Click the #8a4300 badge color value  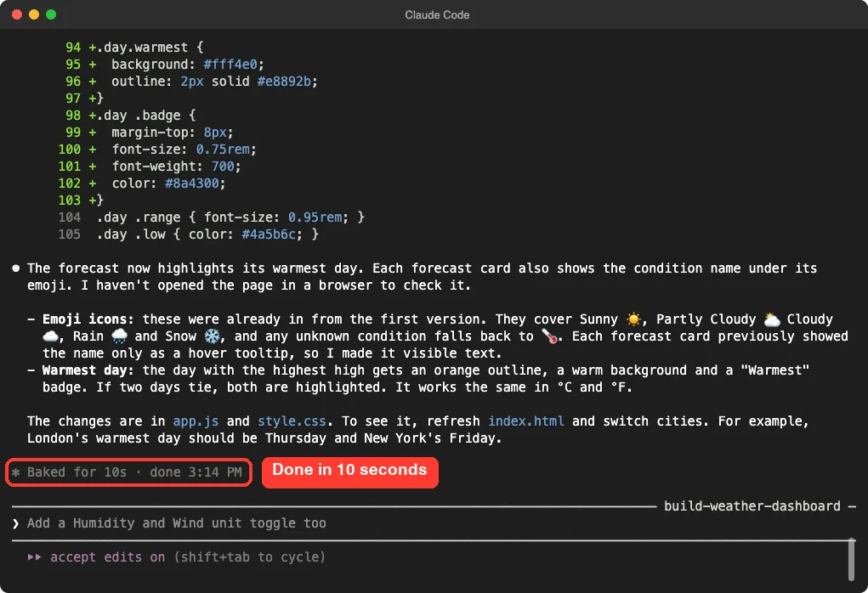click(192, 184)
